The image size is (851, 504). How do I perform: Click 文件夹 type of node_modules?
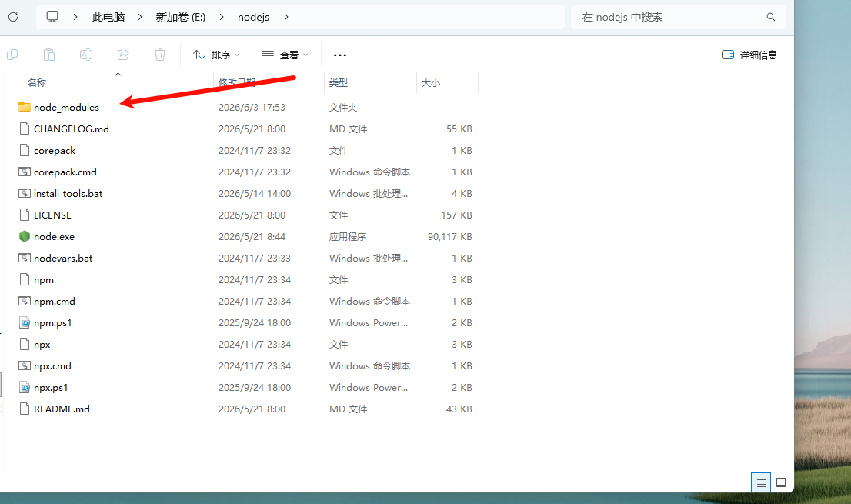[x=343, y=108]
